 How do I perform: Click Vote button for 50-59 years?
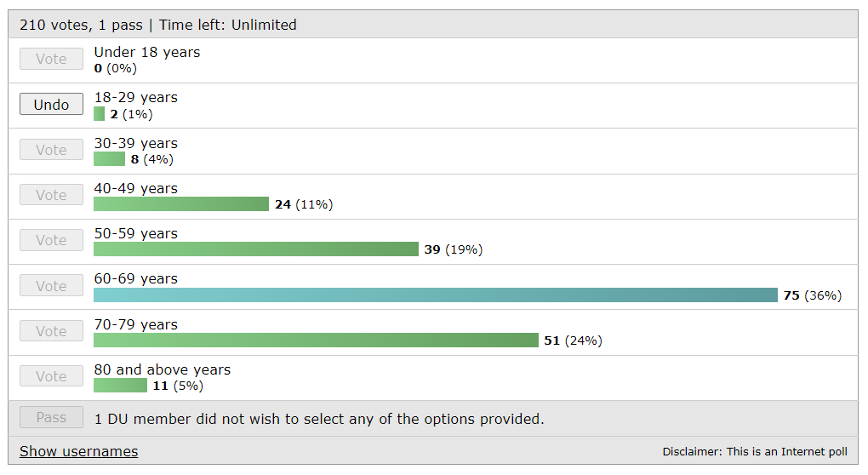pos(51,240)
